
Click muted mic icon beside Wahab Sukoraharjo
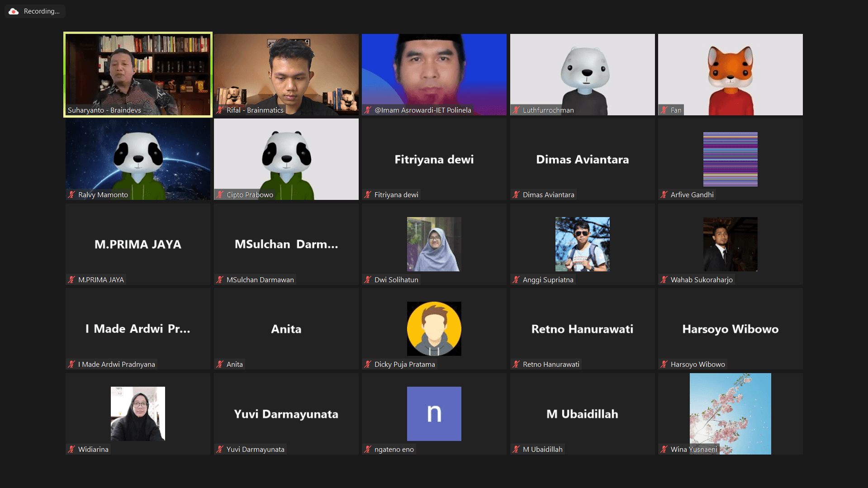coord(664,280)
